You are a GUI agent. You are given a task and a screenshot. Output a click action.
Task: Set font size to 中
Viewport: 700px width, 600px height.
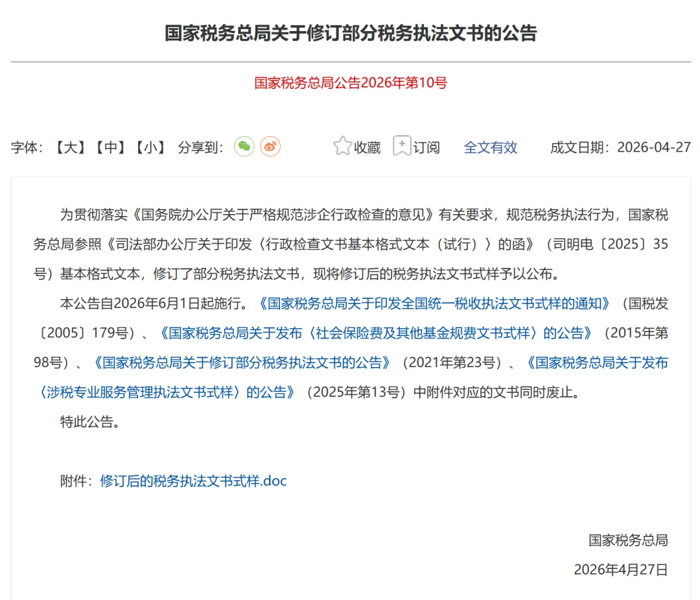pos(111,147)
